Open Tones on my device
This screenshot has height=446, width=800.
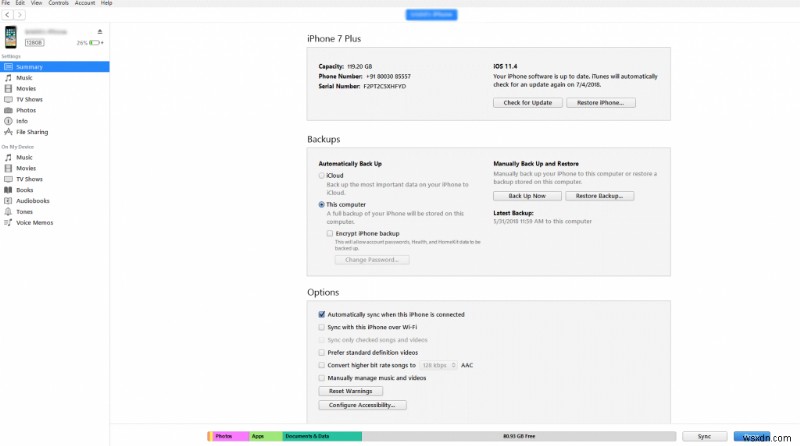point(24,212)
